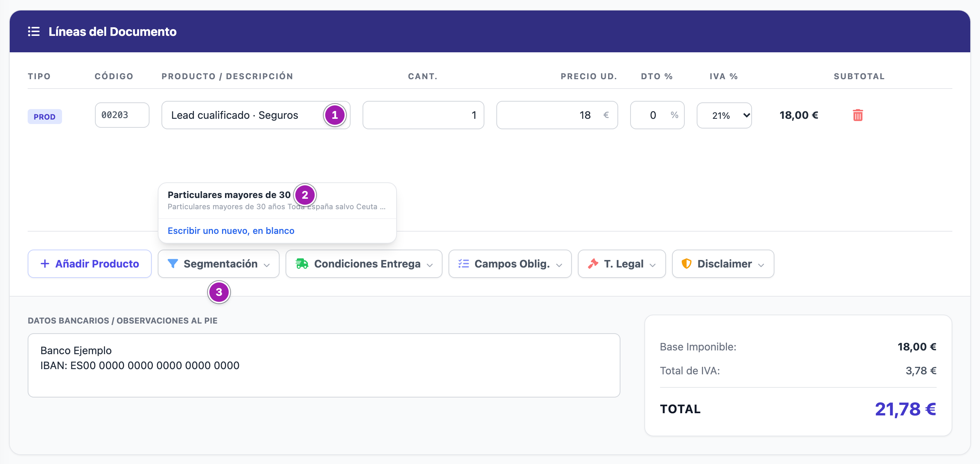The width and height of the screenshot is (980, 464).
Task: Click the plus icon on Añadir Producto
Action: [45, 263]
